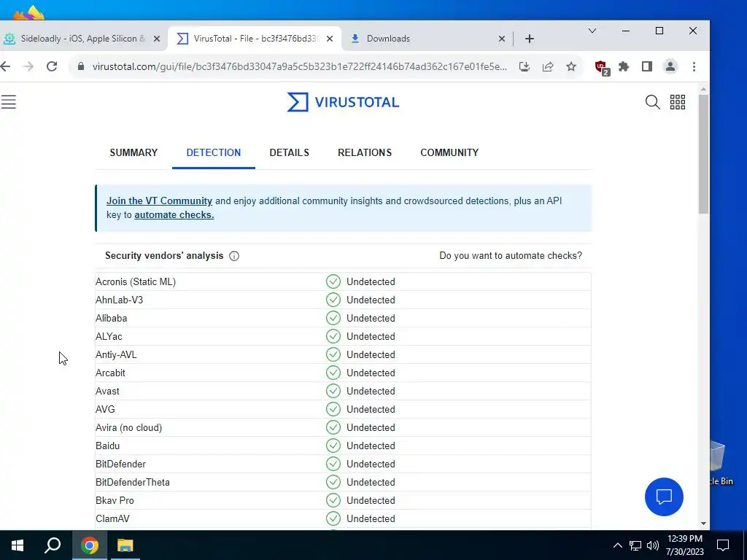
Task: Open the Chrome profile avatar
Action: (x=670, y=66)
